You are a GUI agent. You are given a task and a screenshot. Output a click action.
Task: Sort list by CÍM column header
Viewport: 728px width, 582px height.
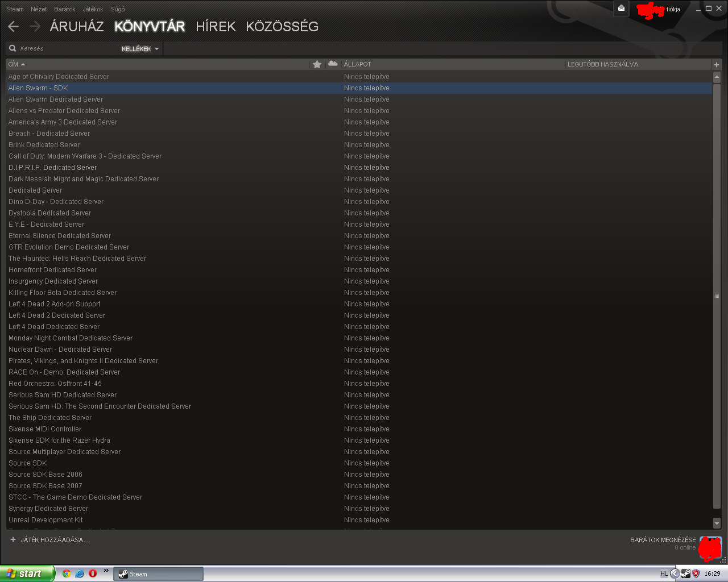pyautogui.click(x=14, y=64)
